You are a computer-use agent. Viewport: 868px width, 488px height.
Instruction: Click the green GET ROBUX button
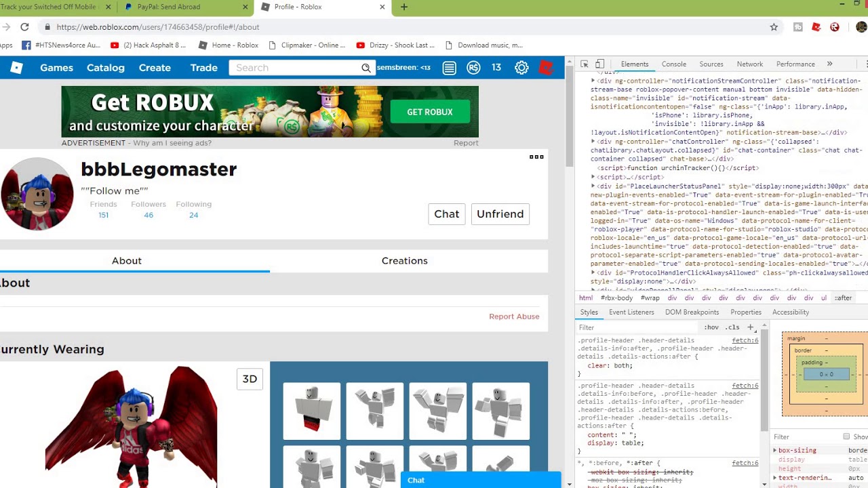[x=430, y=112]
